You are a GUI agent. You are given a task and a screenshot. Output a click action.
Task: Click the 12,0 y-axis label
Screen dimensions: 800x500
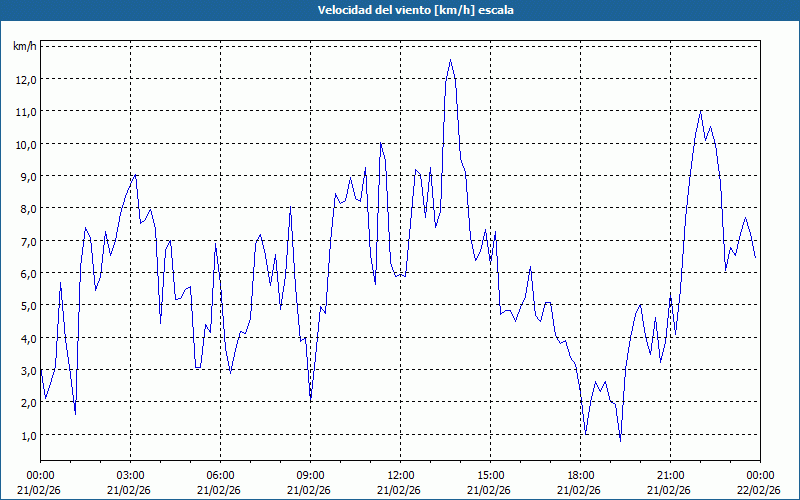pos(25,79)
